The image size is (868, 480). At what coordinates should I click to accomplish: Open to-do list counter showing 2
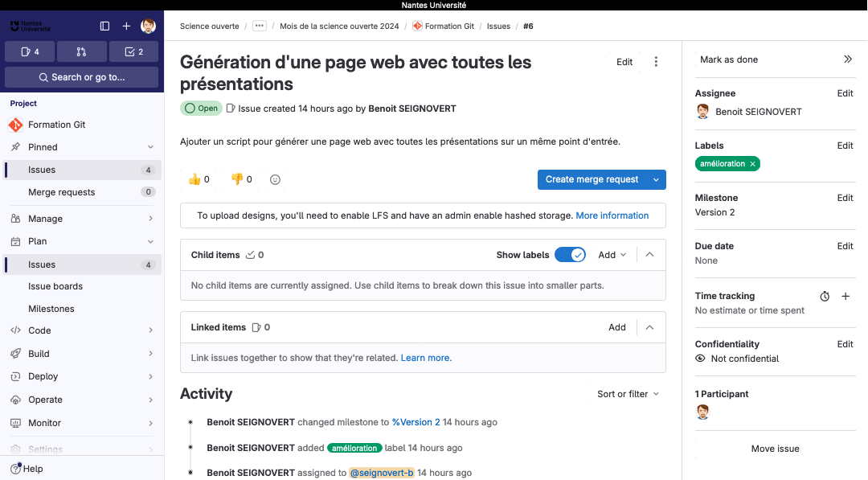(x=133, y=51)
